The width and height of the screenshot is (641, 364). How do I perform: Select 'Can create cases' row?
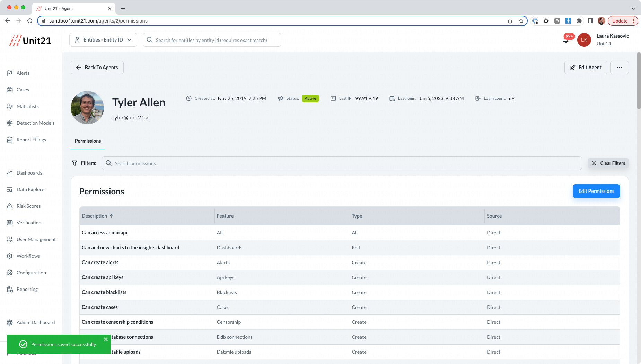pos(350,307)
